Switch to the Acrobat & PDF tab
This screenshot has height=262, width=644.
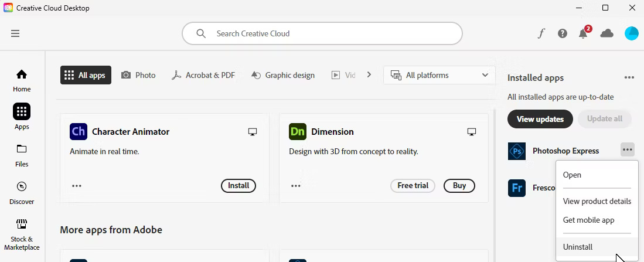tap(203, 75)
